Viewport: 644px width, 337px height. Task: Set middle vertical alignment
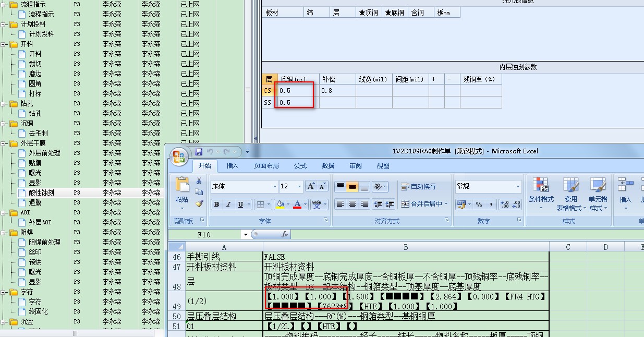coord(352,186)
